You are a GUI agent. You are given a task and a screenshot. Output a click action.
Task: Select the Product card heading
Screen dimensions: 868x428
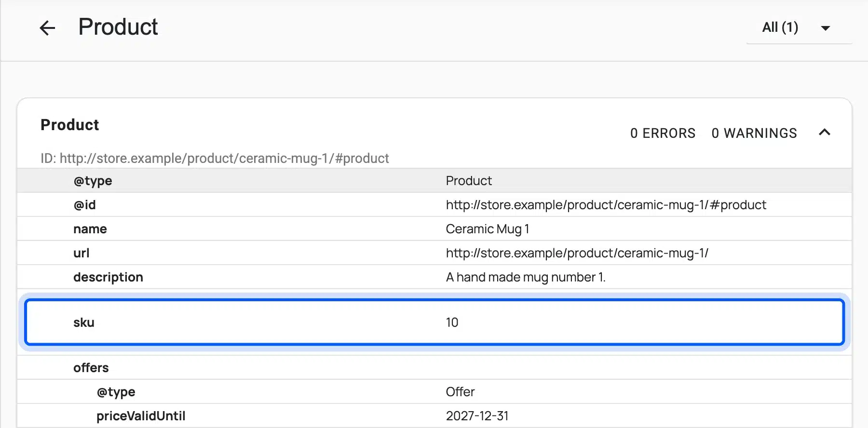[x=70, y=125]
